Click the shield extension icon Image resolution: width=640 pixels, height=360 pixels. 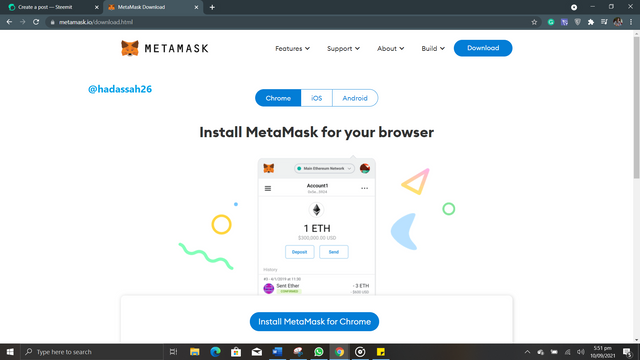pos(577,22)
